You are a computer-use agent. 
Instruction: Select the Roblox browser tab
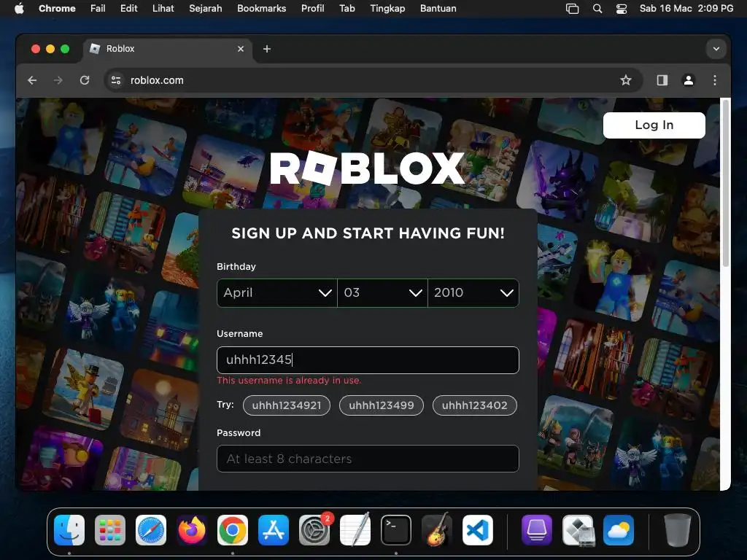pos(167,49)
